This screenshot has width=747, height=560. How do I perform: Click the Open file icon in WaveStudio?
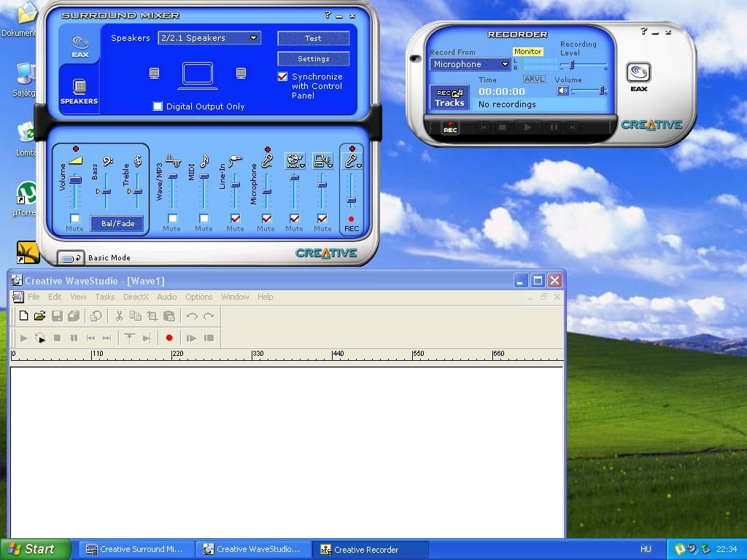coord(40,316)
